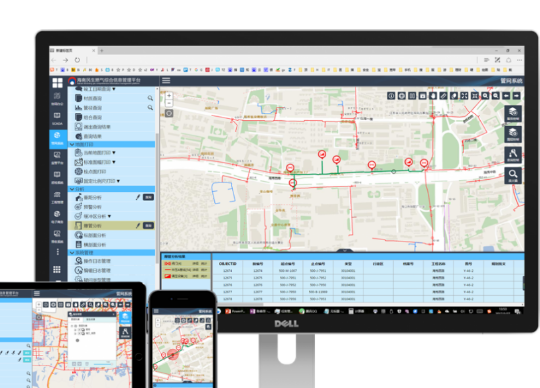Click the browser refresh icon
Screen dimensions: 540x388
[77, 60]
